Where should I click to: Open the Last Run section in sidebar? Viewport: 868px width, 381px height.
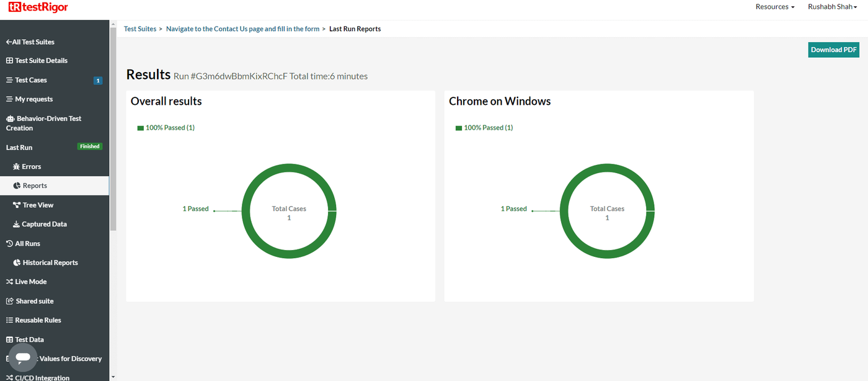click(19, 147)
